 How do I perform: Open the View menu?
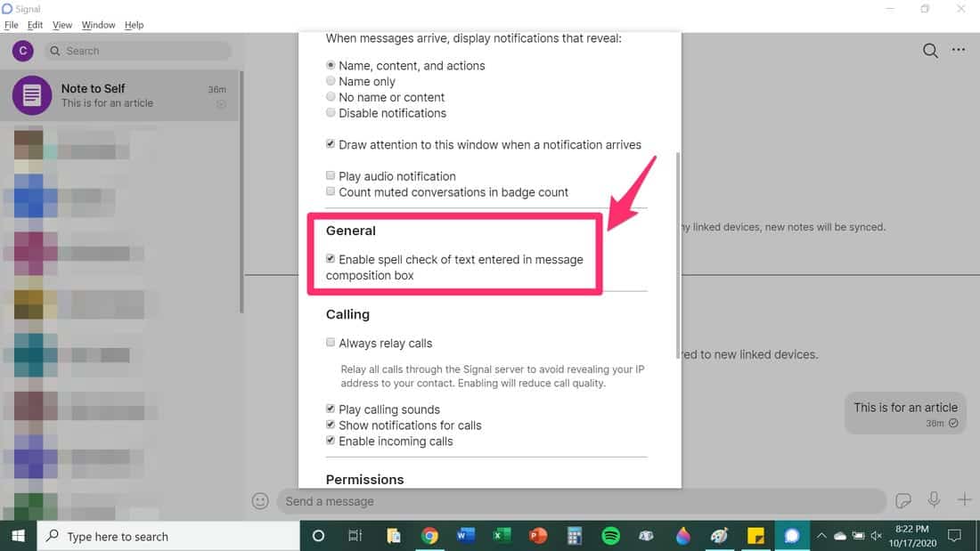61,25
